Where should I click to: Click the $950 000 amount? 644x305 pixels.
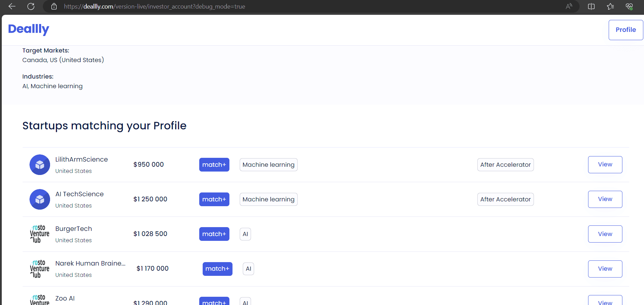click(x=148, y=165)
